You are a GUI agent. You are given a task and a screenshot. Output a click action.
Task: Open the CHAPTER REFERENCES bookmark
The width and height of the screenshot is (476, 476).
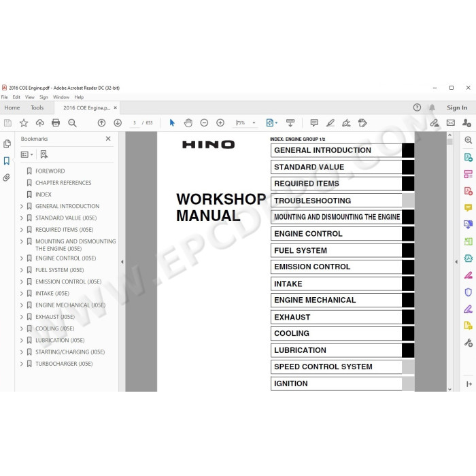63,183
